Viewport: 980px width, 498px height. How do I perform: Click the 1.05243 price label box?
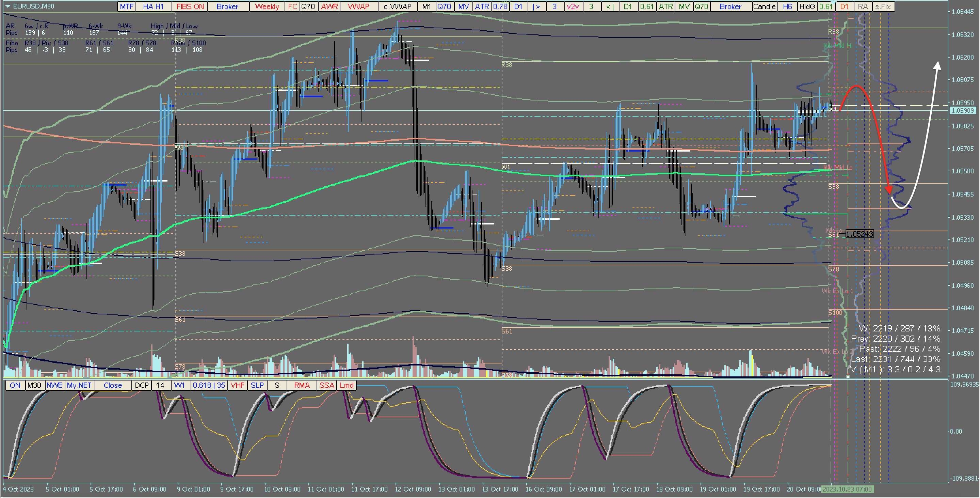(859, 234)
